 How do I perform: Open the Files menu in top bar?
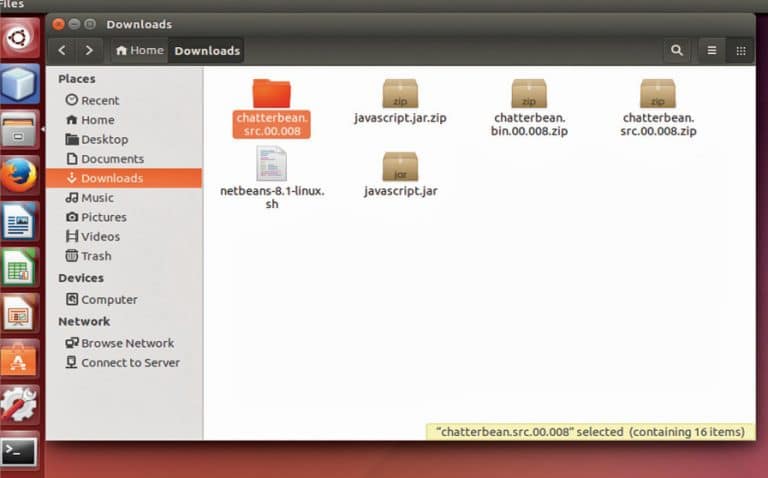pyautogui.click(x=12, y=5)
